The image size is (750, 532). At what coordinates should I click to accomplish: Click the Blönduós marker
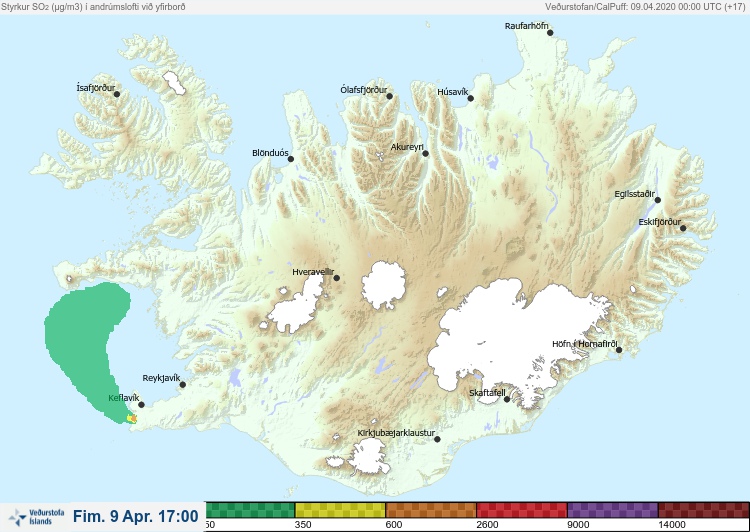(x=290, y=159)
